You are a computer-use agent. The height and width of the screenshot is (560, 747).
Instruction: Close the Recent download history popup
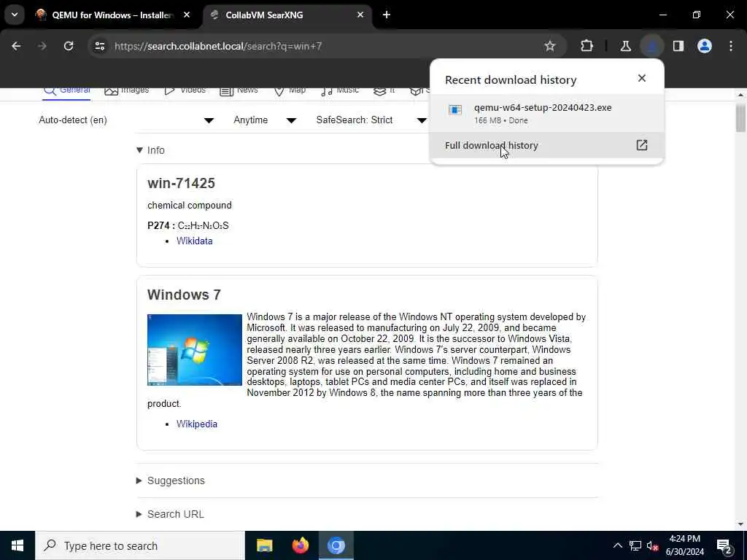[x=642, y=78]
